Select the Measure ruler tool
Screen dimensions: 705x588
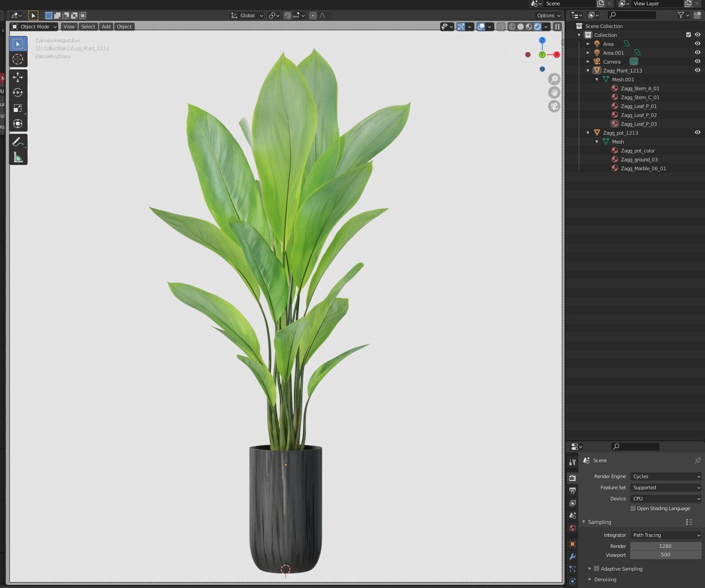point(18,157)
